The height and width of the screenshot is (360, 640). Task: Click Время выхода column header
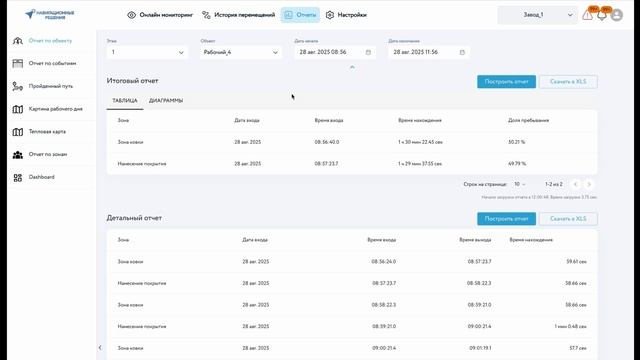(x=475, y=240)
